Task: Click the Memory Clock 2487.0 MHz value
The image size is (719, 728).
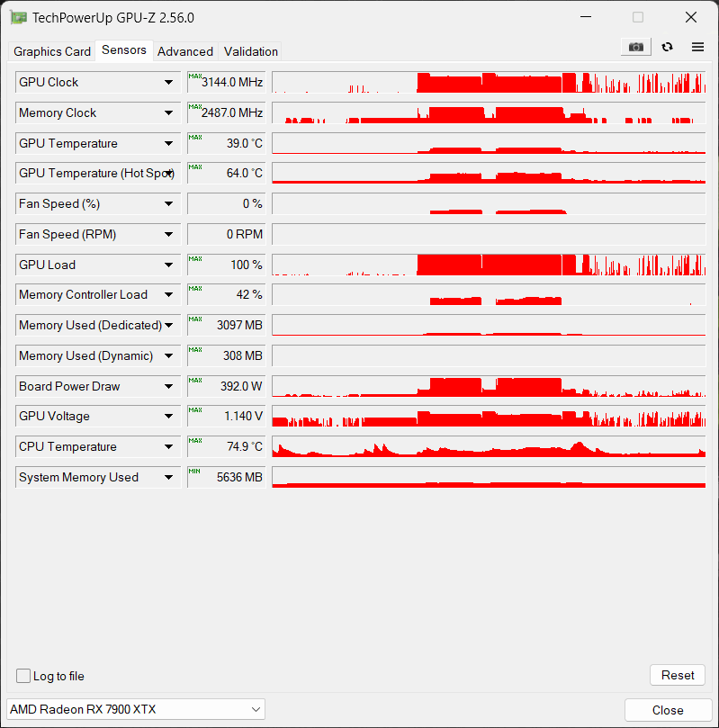Action: click(x=227, y=112)
